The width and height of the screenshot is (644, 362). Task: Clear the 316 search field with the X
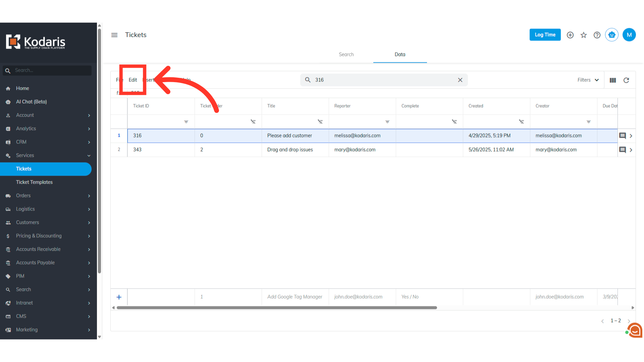[460, 80]
